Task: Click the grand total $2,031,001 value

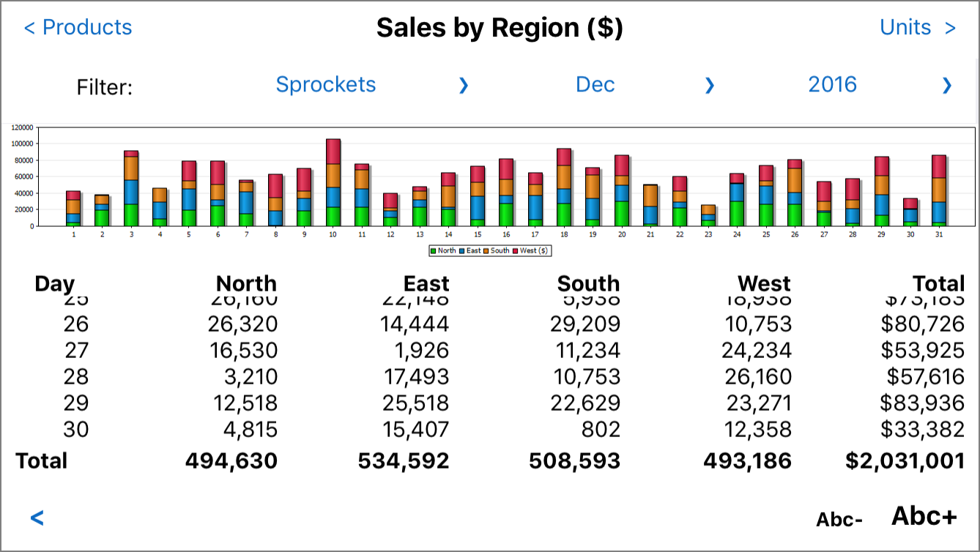Action: 903,461
